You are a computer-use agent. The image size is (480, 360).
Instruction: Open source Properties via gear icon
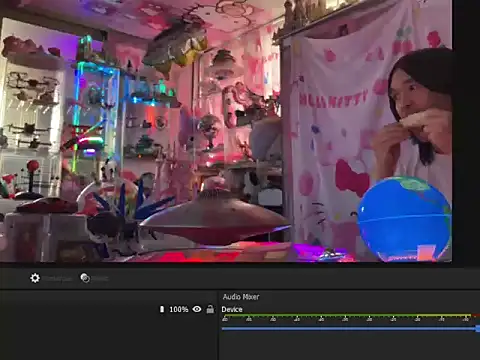click(x=35, y=278)
